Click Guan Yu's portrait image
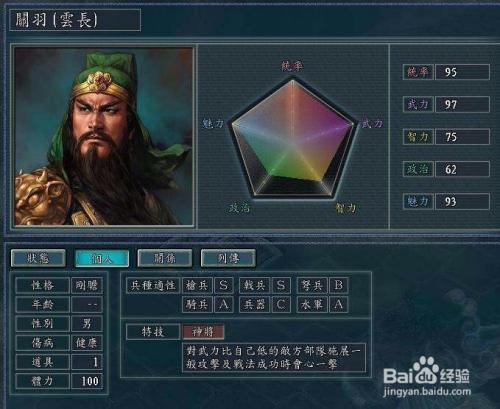The width and height of the screenshot is (500, 409). coord(104,136)
